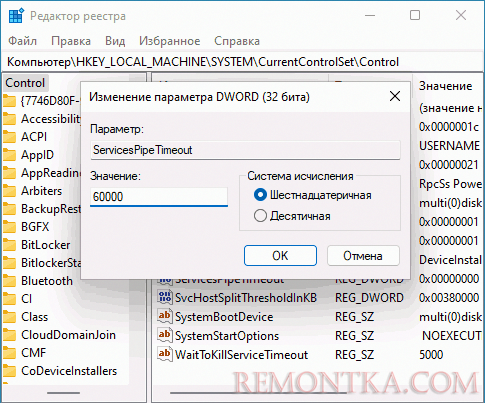Open the Вид menu
The height and width of the screenshot is (403, 485).
pyautogui.click(x=115, y=41)
